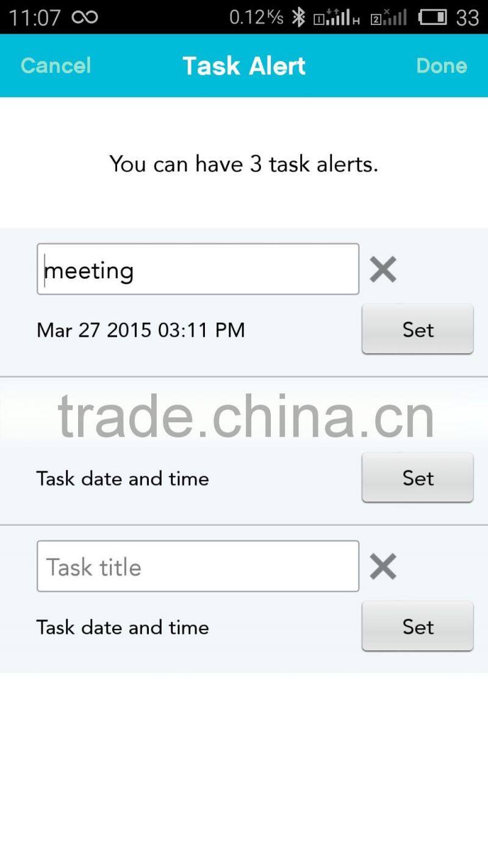Tap Set for the second task alert

[418, 478]
